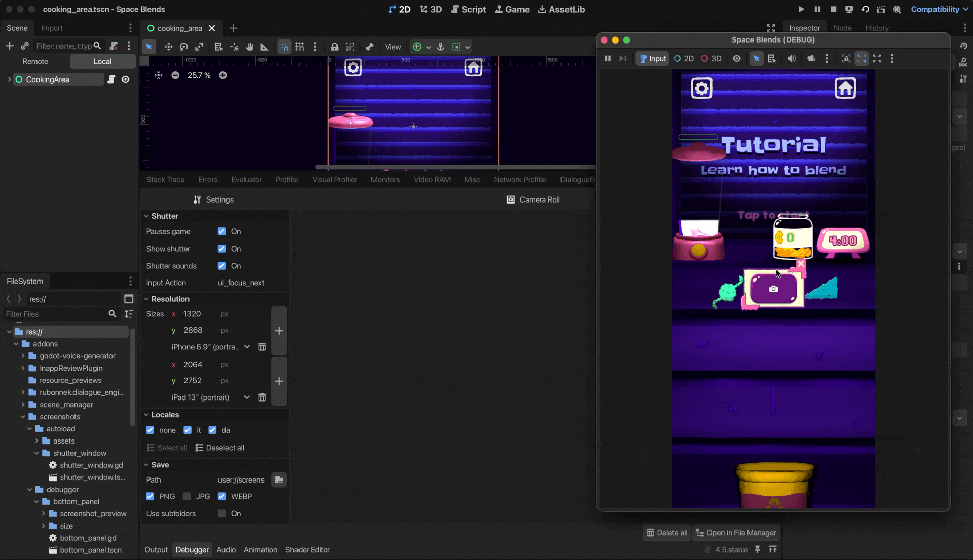Viewport: 973px width, 560px height.
Task: Expand the godot-voice-generator folder
Action: coord(23,356)
